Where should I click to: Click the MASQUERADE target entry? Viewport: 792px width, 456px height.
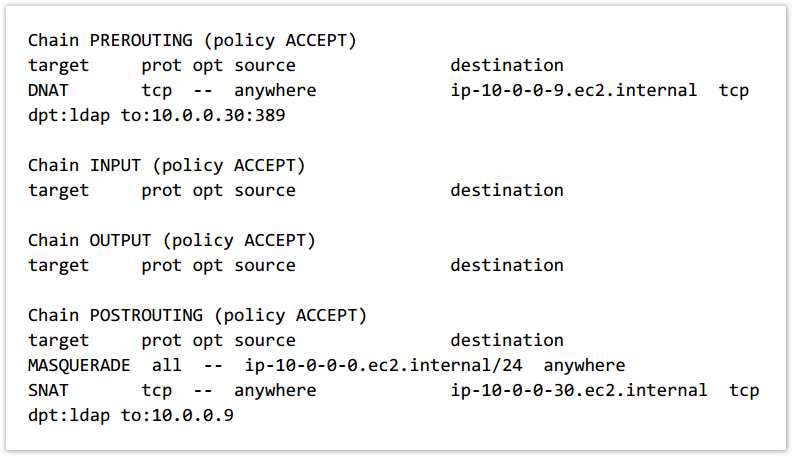(79, 365)
